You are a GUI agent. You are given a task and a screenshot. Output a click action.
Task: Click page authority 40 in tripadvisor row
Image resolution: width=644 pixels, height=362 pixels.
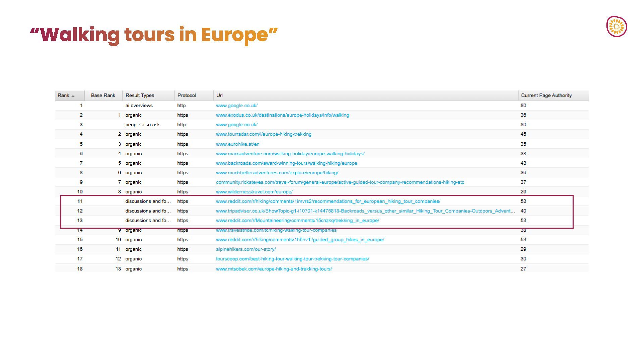[x=523, y=211]
